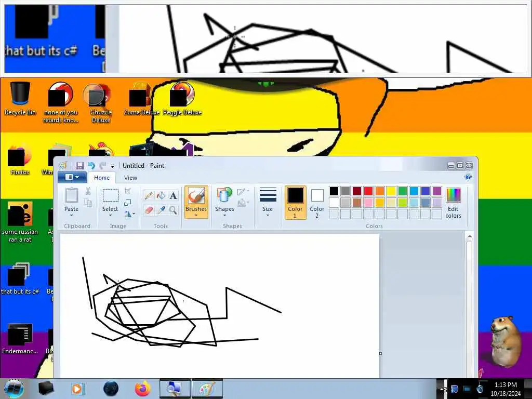The width and height of the screenshot is (532, 399).
Task: Switch to the Home ribbon tab
Action: pos(102,178)
